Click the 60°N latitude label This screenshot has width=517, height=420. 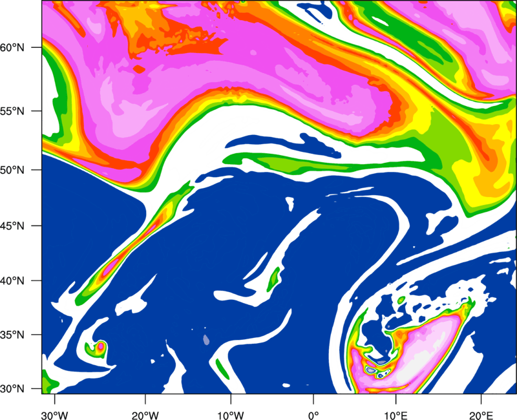12,48
